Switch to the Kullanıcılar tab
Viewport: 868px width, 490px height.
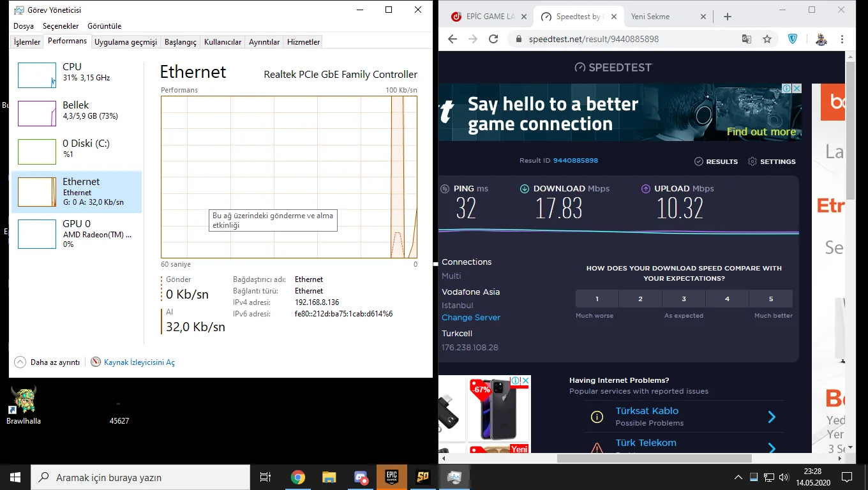pos(223,42)
